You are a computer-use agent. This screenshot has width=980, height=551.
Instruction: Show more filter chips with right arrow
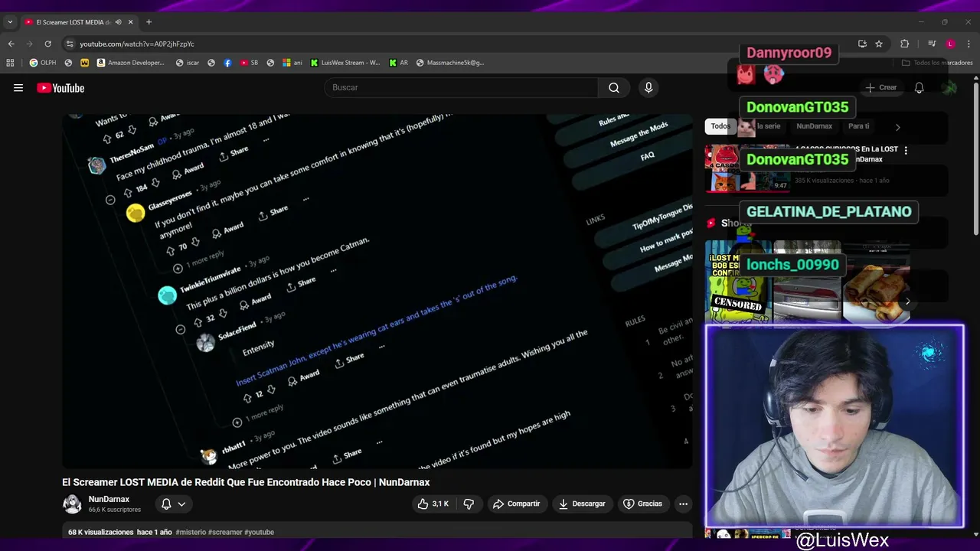(897, 126)
